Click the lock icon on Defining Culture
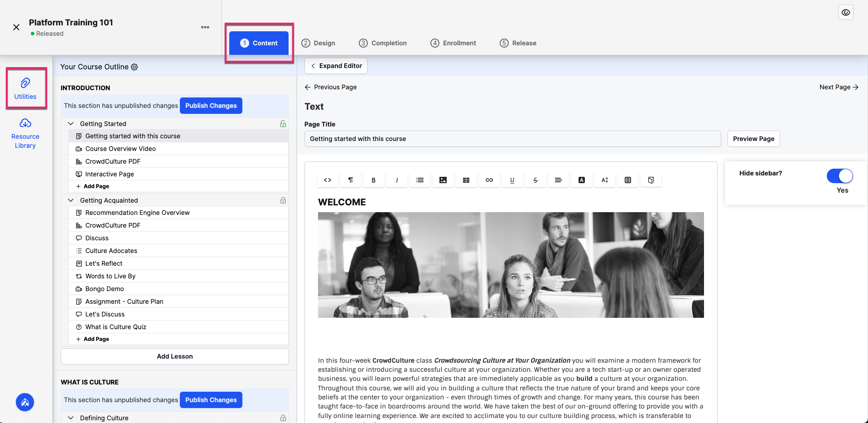The image size is (868, 423). (x=283, y=418)
